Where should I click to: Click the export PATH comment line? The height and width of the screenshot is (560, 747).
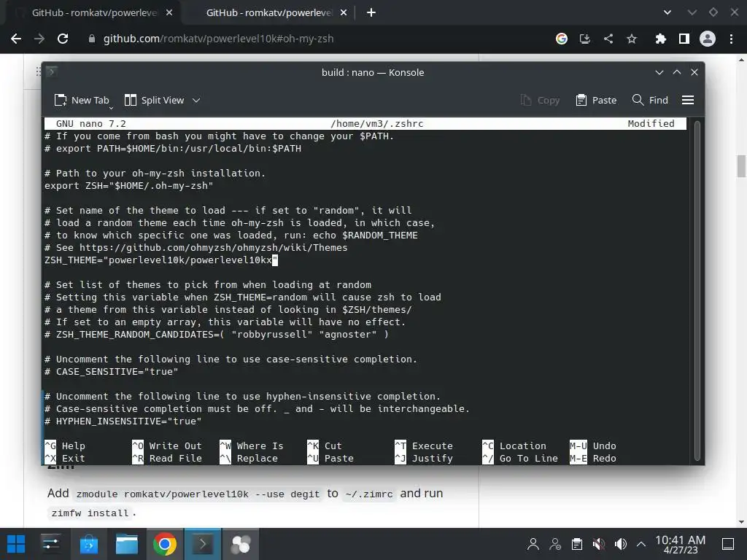pyautogui.click(x=173, y=149)
